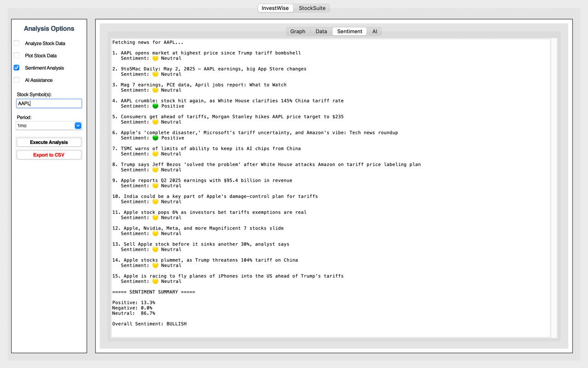This screenshot has width=588, height=368.
Task: Open the Period dropdown showing 1mo
Action: pos(49,126)
